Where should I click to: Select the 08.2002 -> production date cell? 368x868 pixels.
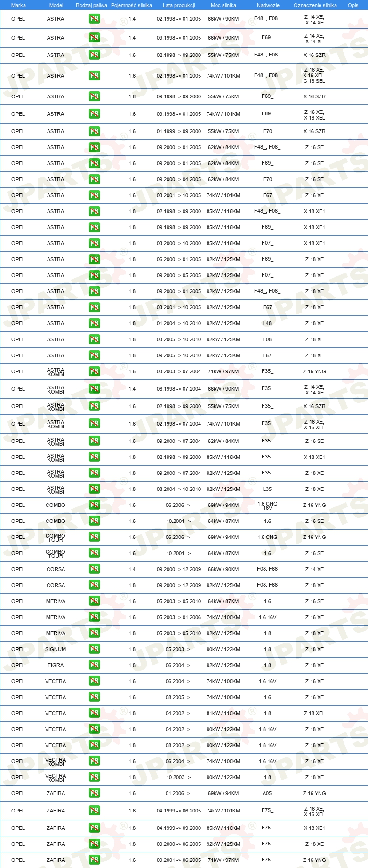(178, 745)
